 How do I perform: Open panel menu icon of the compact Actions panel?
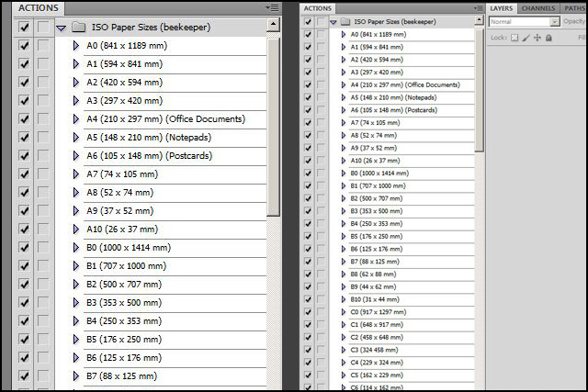click(x=478, y=8)
